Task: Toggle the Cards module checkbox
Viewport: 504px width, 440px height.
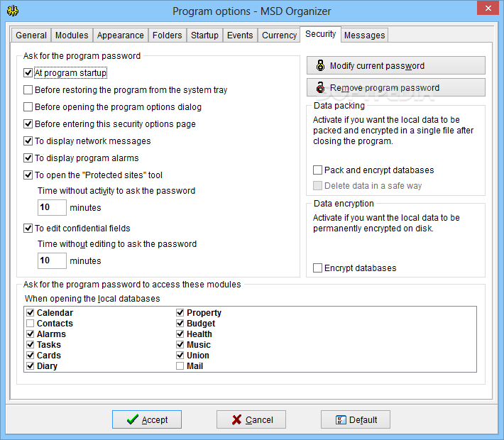Action: pyautogui.click(x=31, y=355)
